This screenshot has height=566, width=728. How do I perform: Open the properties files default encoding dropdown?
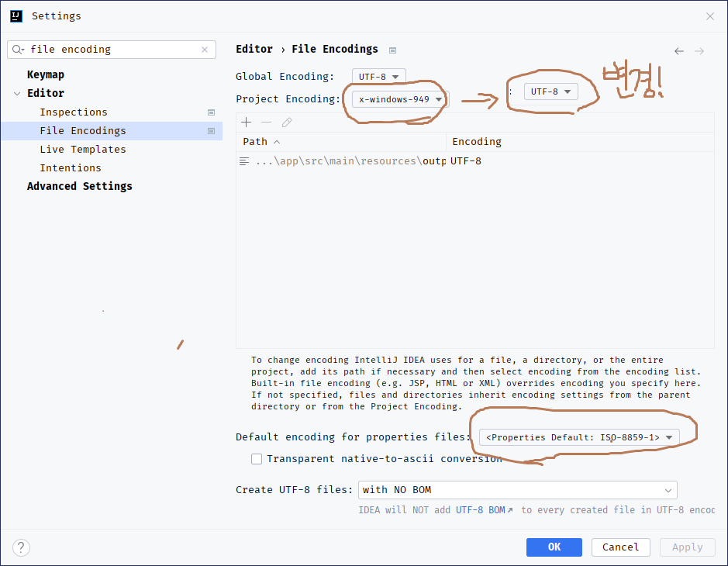point(579,437)
